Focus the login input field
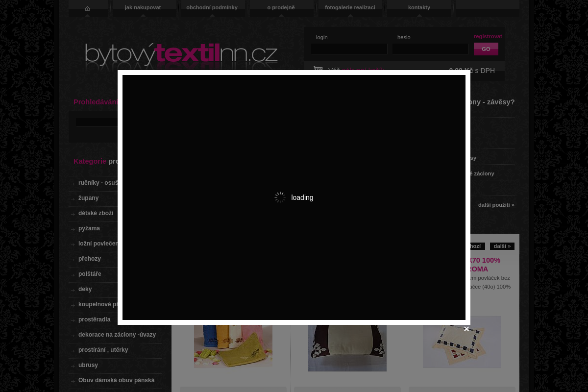The height and width of the screenshot is (392, 588). (349, 49)
